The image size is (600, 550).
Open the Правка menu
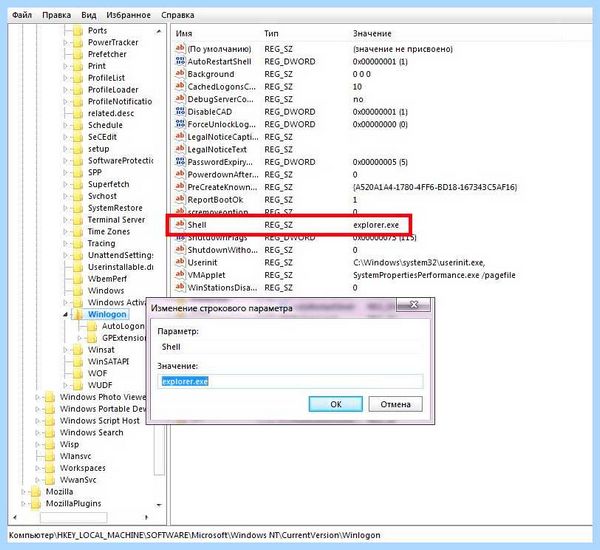click(x=56, y=15)
